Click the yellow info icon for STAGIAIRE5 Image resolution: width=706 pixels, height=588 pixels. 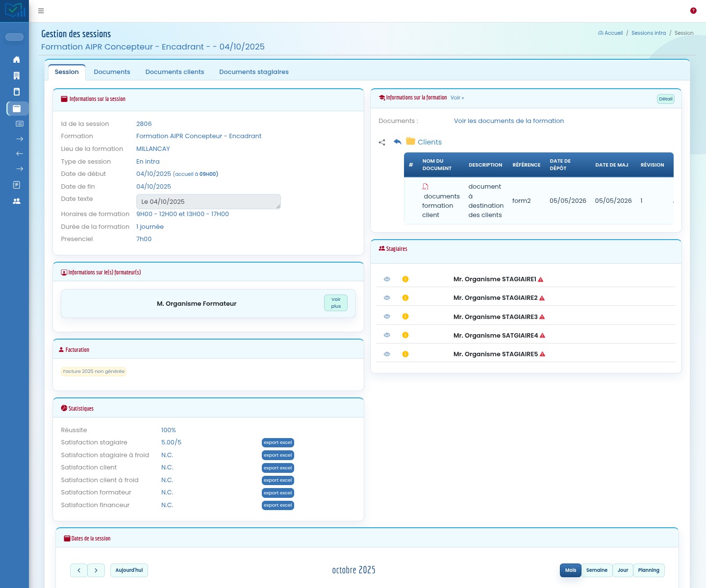click(405, 354)
